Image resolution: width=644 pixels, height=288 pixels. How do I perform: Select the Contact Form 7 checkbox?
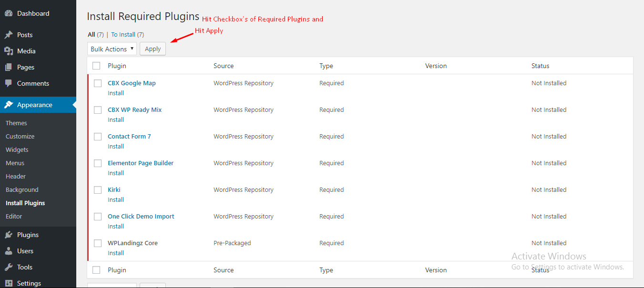pos(98,137)
